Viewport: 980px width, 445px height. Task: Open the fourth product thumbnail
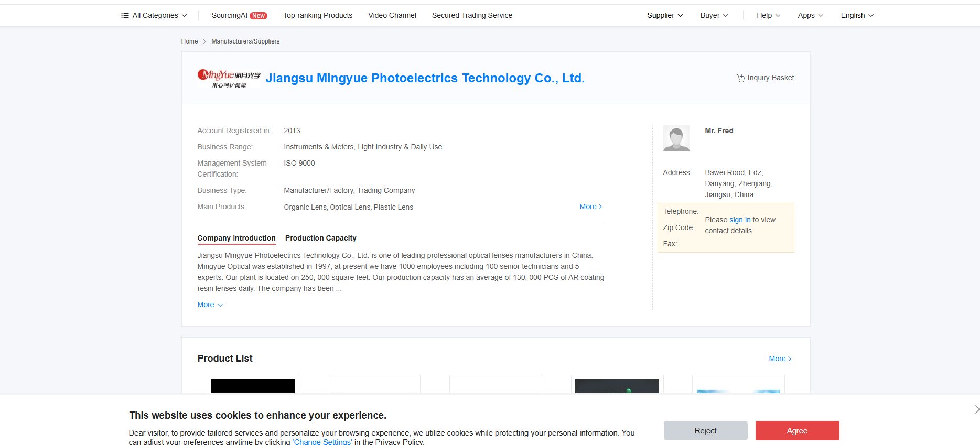click(617, 385)
